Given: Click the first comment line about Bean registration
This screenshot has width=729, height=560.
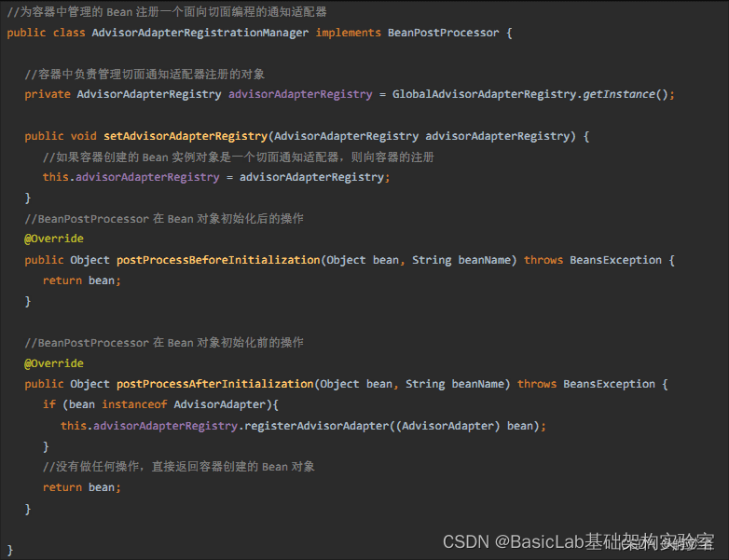Looking at the screenshot, I should tap(167, 12).
